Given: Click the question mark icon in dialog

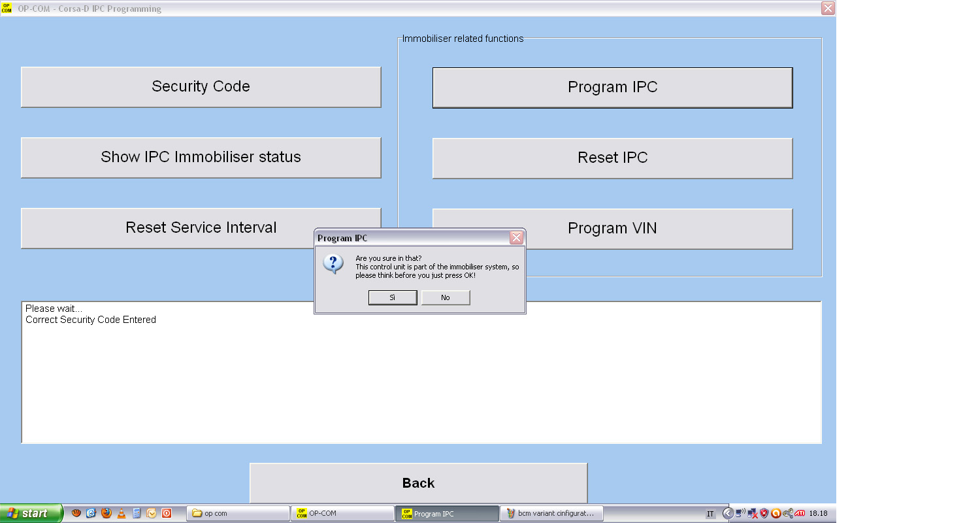Looking at the screenshot, I should [333, 263].
